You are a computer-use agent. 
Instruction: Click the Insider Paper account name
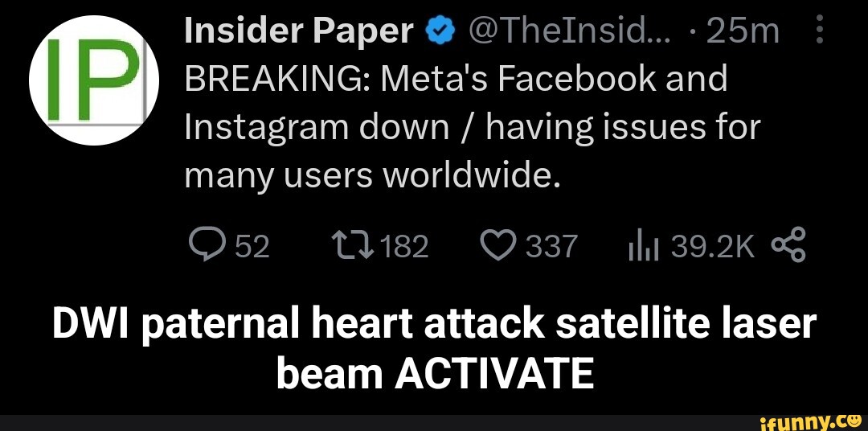[297, 32]
